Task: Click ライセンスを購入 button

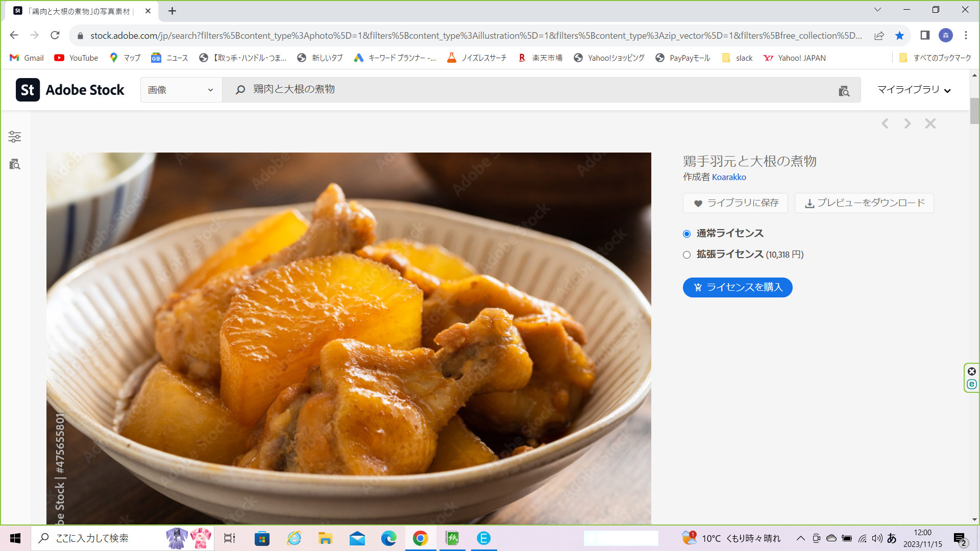Action: [x=738, y=287]
